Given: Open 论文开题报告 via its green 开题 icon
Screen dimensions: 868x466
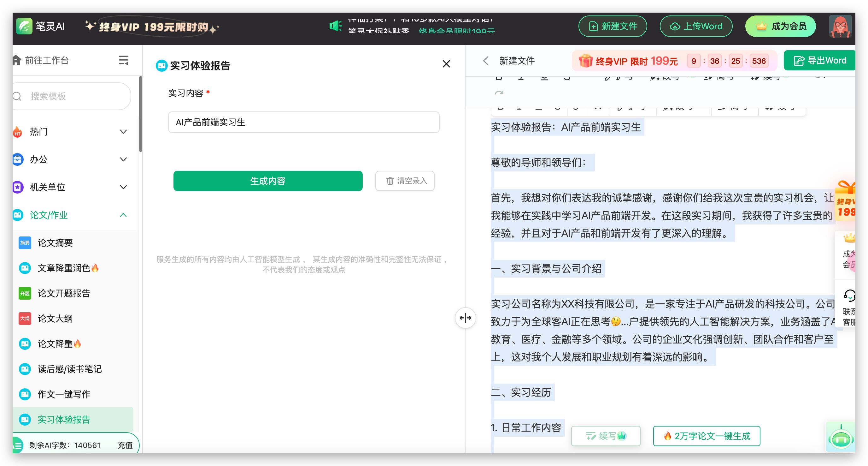Looking at the screenshot, I should tap(25, 293).
